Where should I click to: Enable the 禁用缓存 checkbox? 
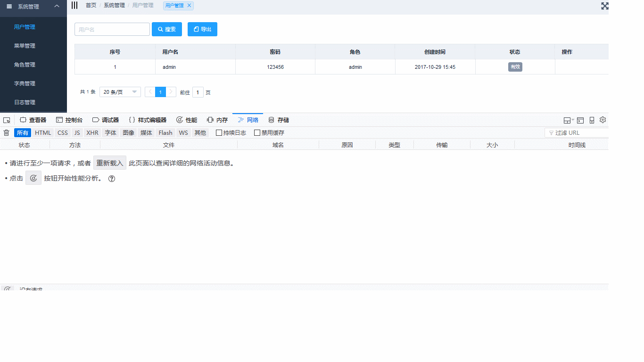click(x=257, y=133)
